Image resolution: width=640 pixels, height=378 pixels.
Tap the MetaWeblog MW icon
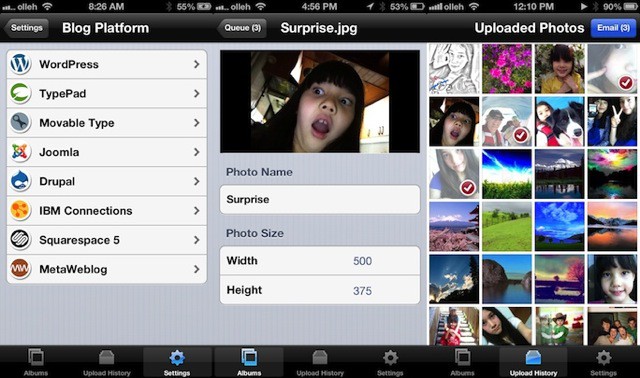click(20, 269)
